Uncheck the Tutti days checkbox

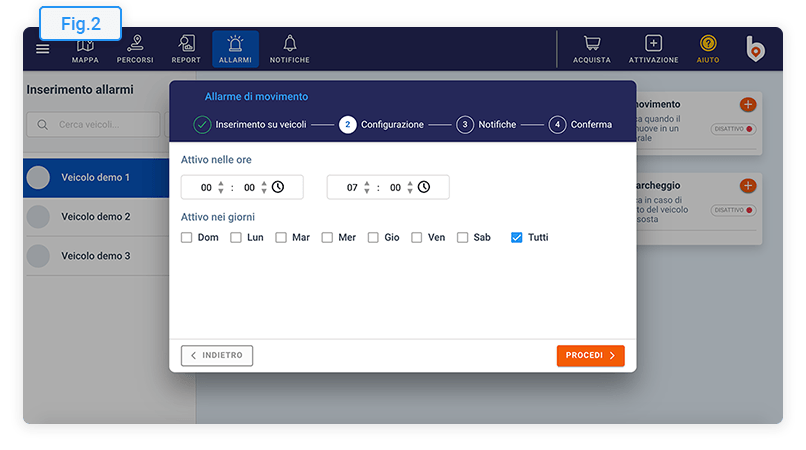[x=516, y=238]
